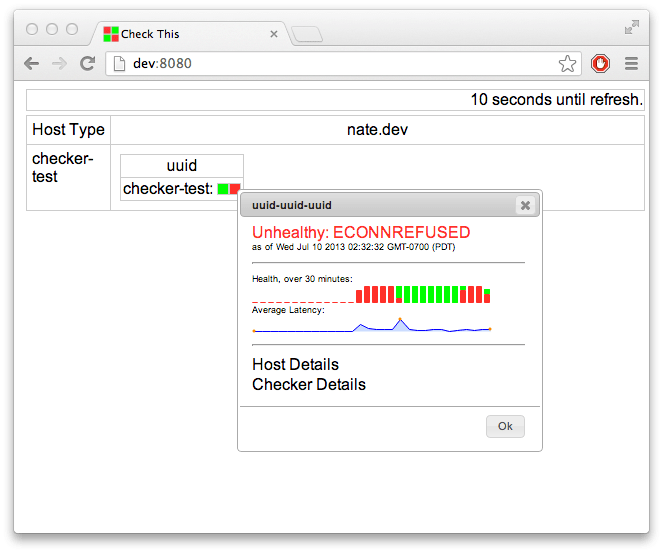Image resolution: width=663 pixels, height=553 pixels.
Task: Click the red and green tab favicon
Action: click(x=111, y=34)
